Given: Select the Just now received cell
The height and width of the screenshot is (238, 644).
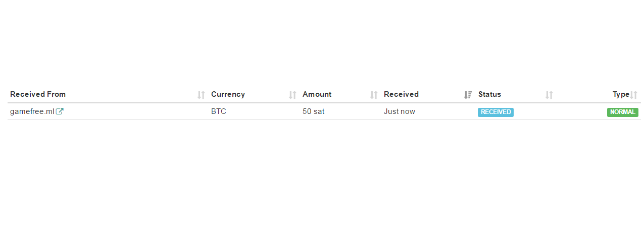Looking at the screenshot, I should [x=400, y=111].
